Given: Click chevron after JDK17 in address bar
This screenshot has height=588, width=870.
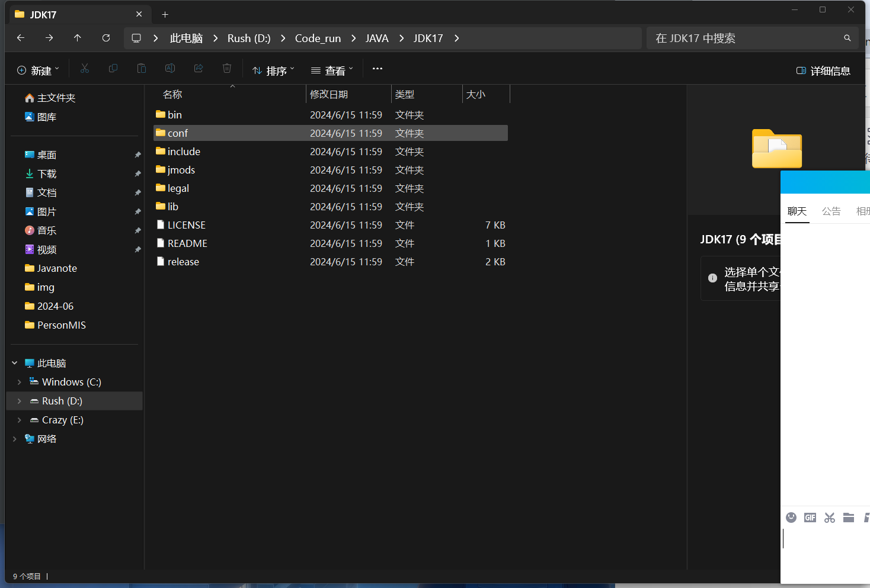Looking at the screenshot, I should [456, 38].
